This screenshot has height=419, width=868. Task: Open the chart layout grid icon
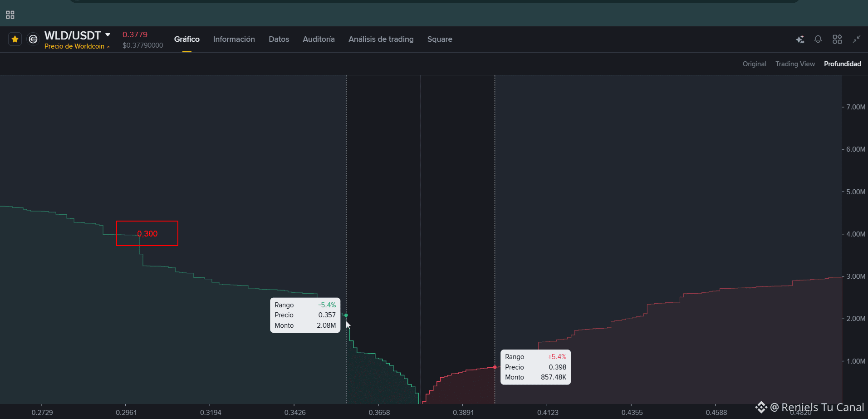837,39
